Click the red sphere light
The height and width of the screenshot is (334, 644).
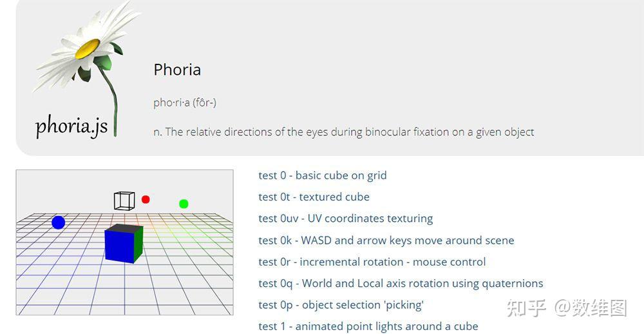click(x=146, y=199)
